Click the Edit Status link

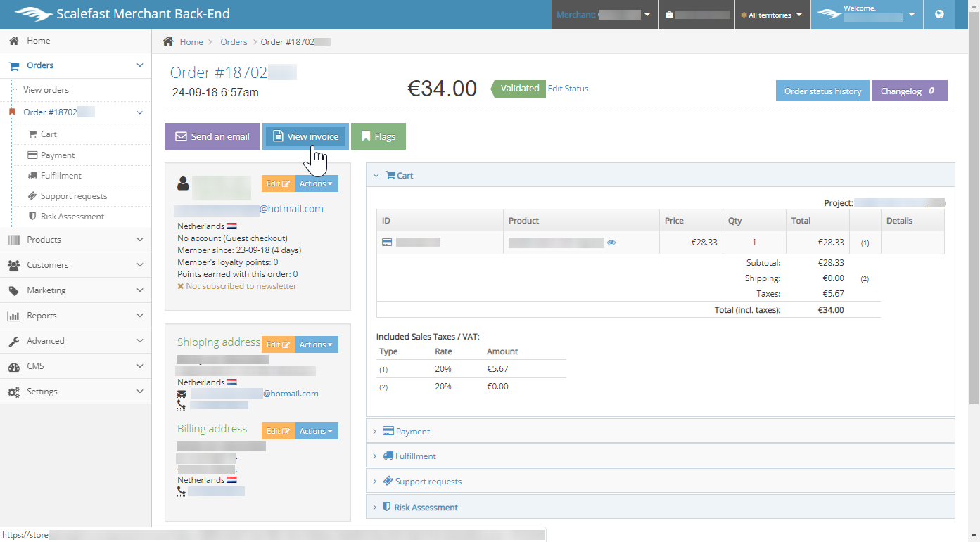[x=568, y=89]
